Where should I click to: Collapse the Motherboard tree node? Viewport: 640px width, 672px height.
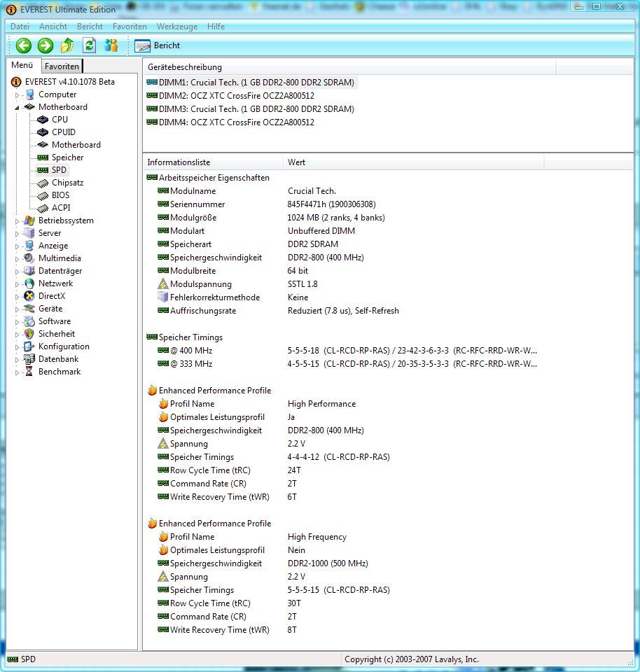[x=17, y=108]
